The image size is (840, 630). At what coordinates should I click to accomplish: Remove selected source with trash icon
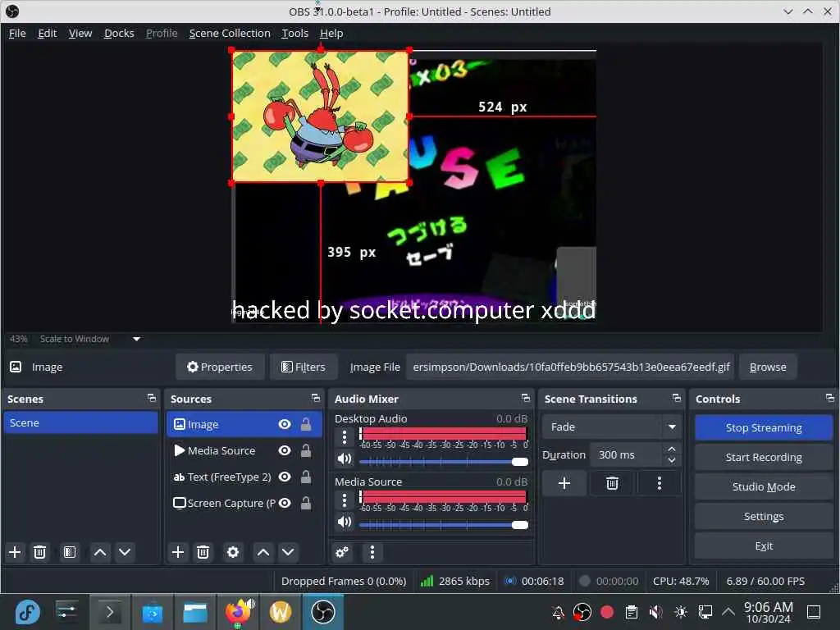pyautogui.click(x=203, y=552)
